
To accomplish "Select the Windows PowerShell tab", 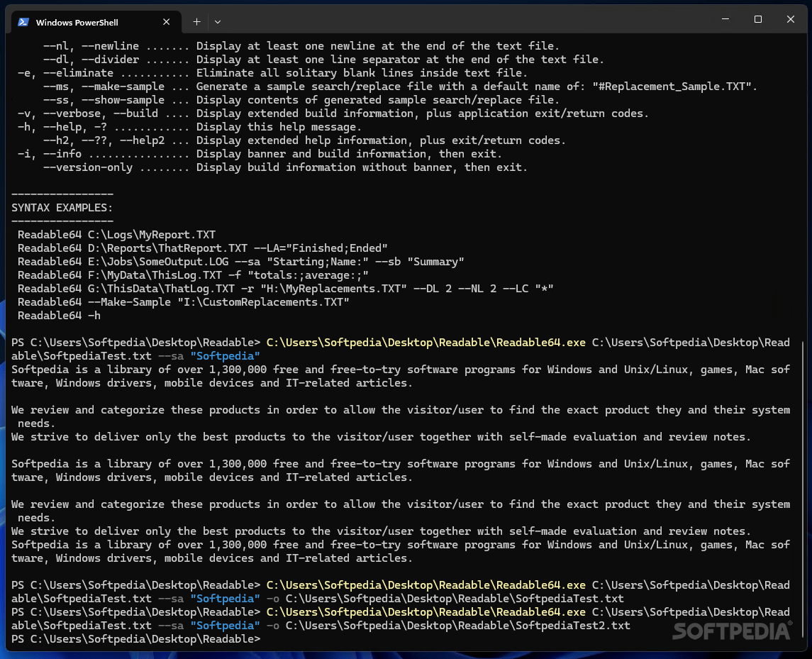I will (96, 22).
